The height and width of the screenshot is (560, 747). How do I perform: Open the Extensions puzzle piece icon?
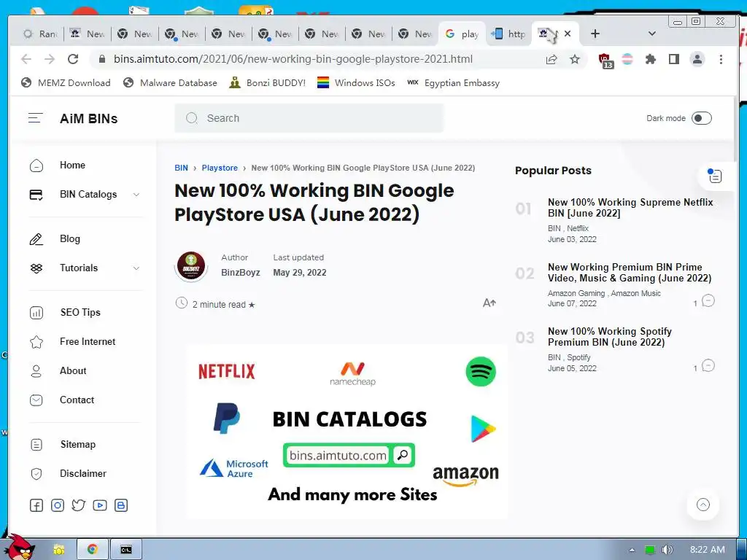pos(650,59)
